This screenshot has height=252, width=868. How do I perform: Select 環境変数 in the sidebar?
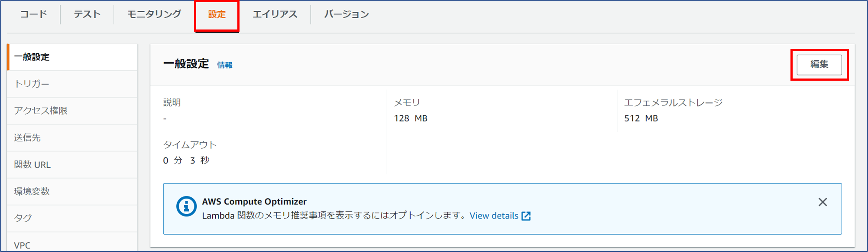click(72, 191)
